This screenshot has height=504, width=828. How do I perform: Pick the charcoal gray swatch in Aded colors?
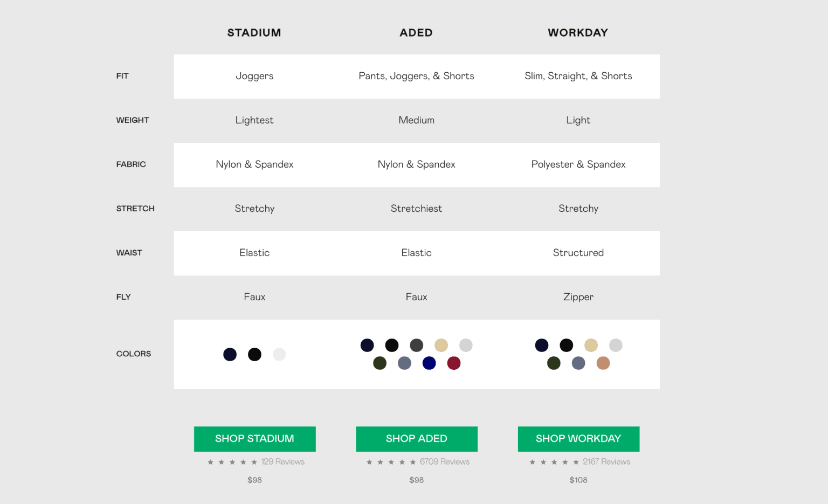[417, 345]
